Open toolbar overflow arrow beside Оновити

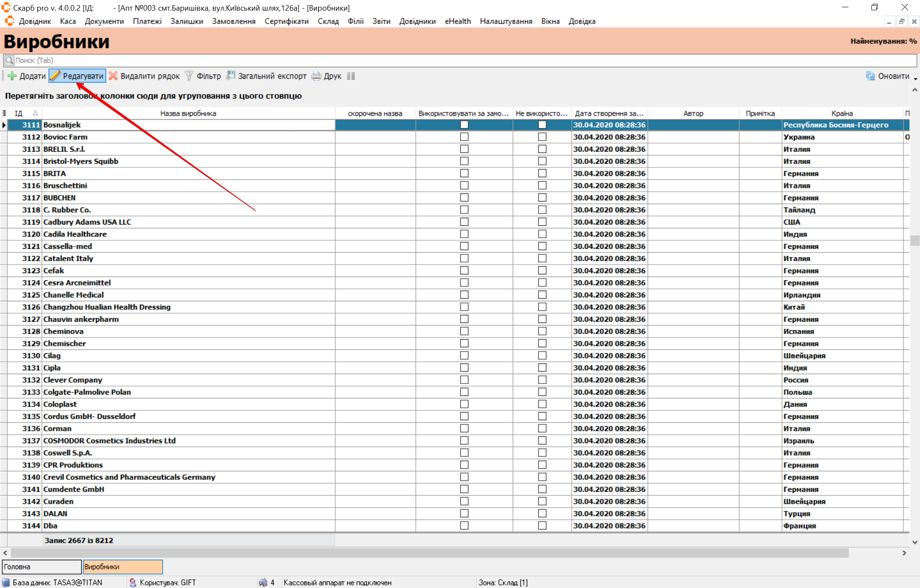pos(915,79)
